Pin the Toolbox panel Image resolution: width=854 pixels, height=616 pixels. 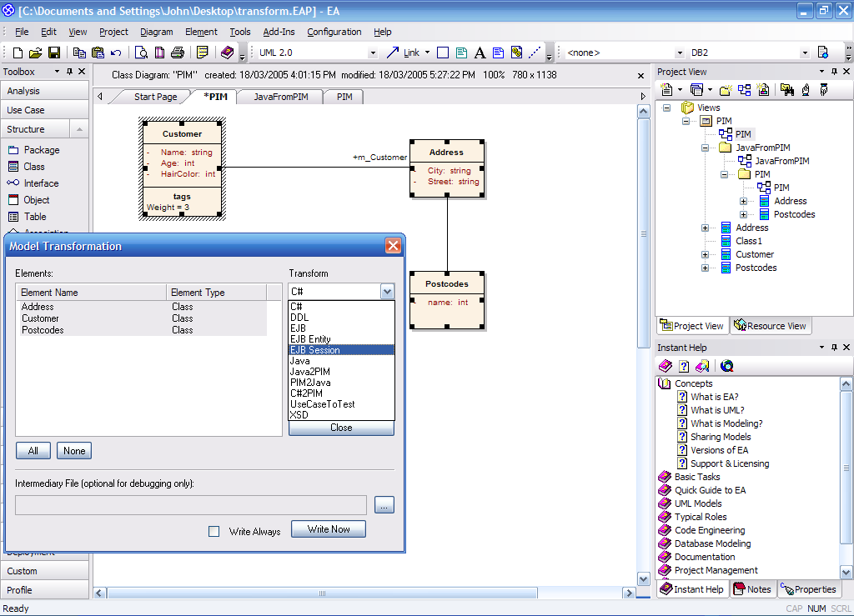point(69,72)
